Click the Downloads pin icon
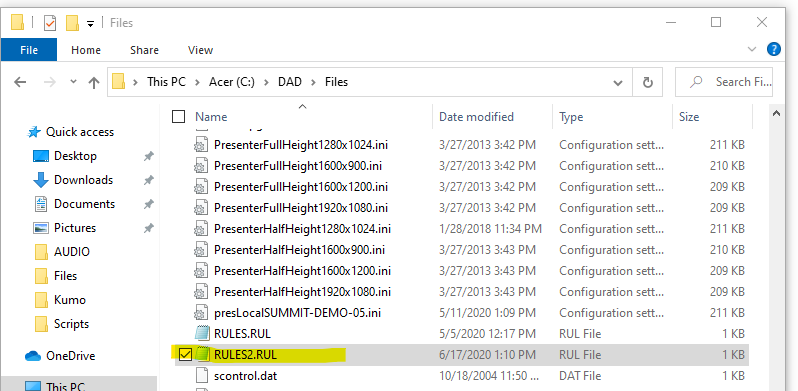798x391 pixels. [148, 180]
